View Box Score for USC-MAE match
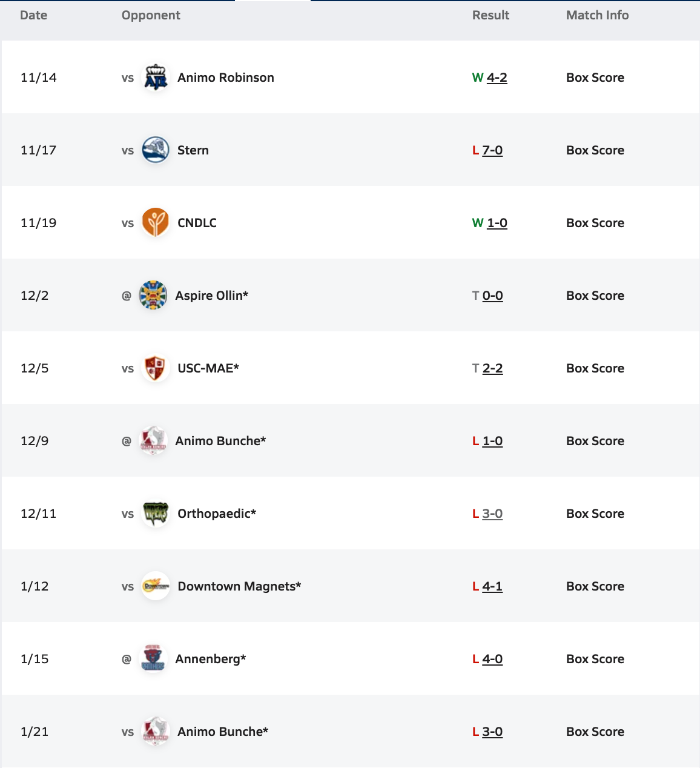This screenshot has height=768, width=700. click(595, 368)
